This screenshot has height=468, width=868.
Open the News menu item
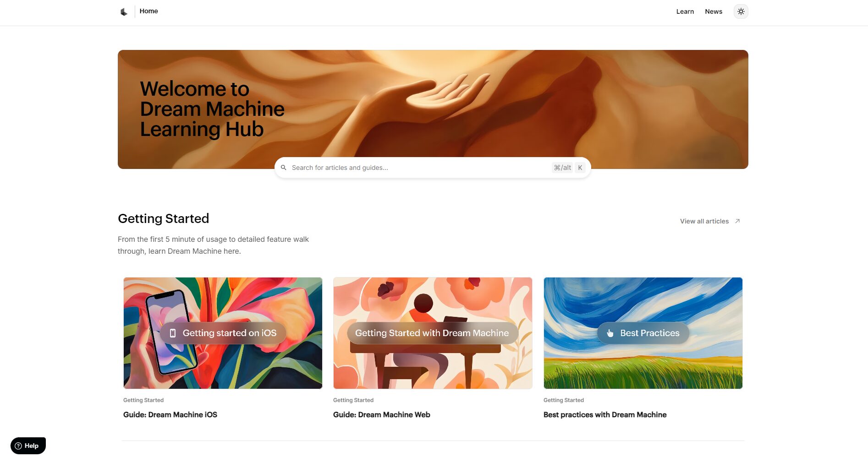click(x=713, y=11)
